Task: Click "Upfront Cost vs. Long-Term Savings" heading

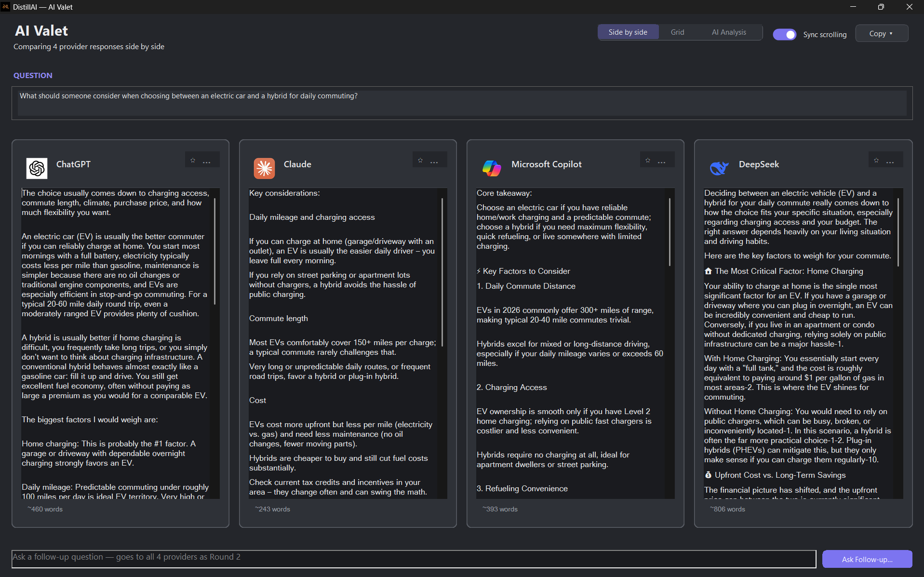Action: click(x=780, y=475)
